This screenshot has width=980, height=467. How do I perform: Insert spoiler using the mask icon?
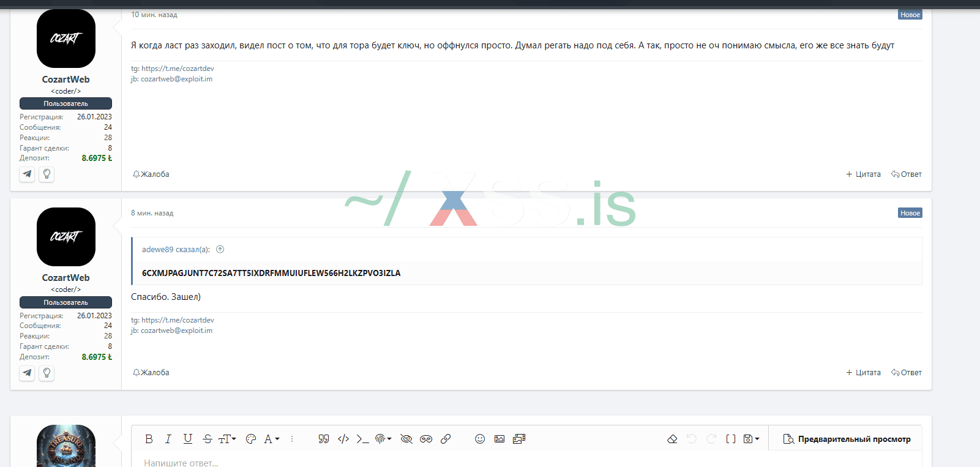[426, 439]
